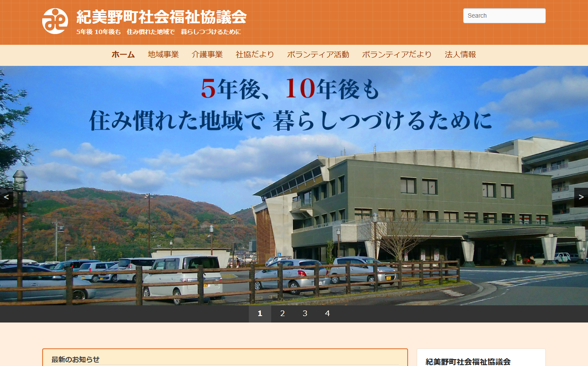Open the 社協だより menu item
588x366 pixels.
point(255,55)
